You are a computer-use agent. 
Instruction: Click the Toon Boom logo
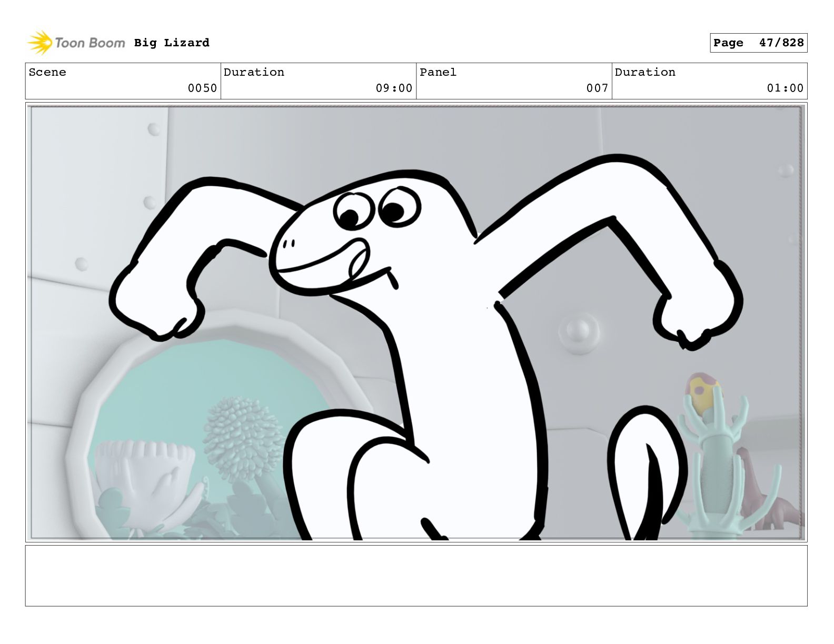pos(76,43)
